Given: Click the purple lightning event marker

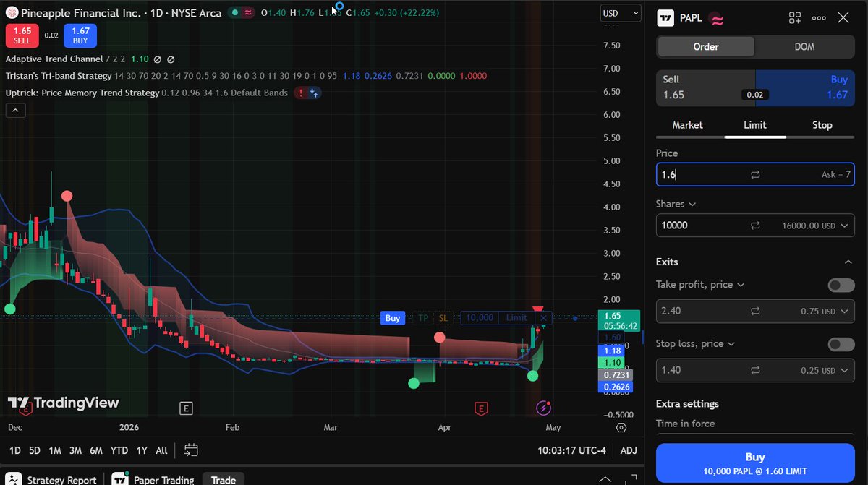Looking at the screenshot, I should [543, 408].
